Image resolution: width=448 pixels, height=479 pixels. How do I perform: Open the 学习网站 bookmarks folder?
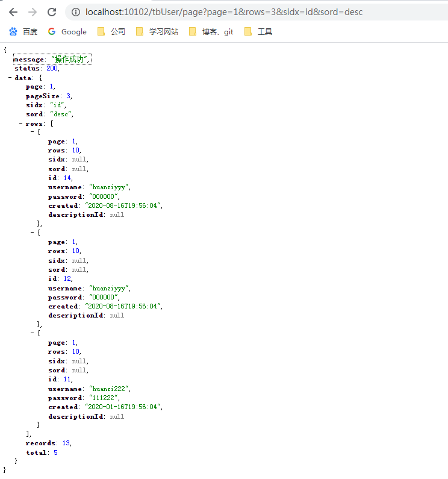click(x=157, y=31)
